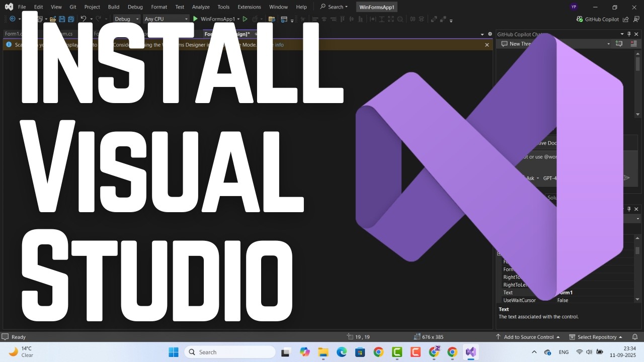Click the Open File folder icon
Image resolution: width=644 pixels, height=362 pixels.
tap(52, 19)
